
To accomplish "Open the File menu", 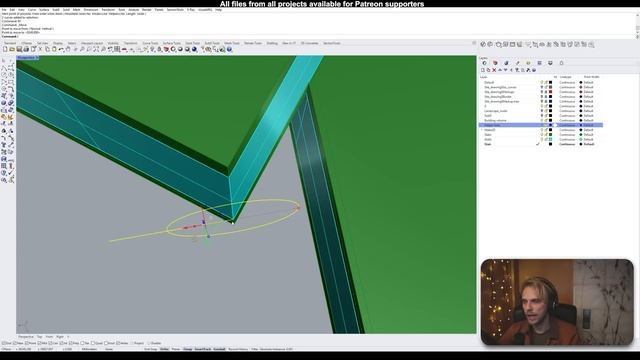I will coord(4,9).
